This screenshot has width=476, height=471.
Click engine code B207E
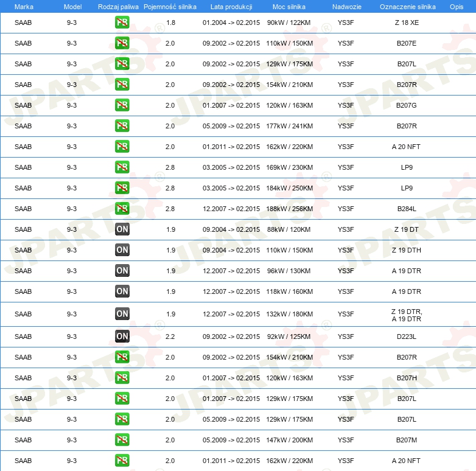click(x=407, y=43)
